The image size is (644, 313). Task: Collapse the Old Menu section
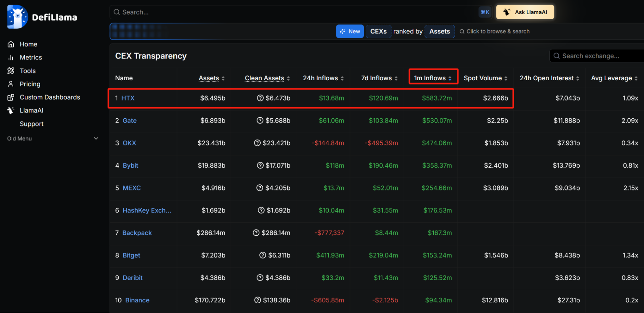pos(96,138)
